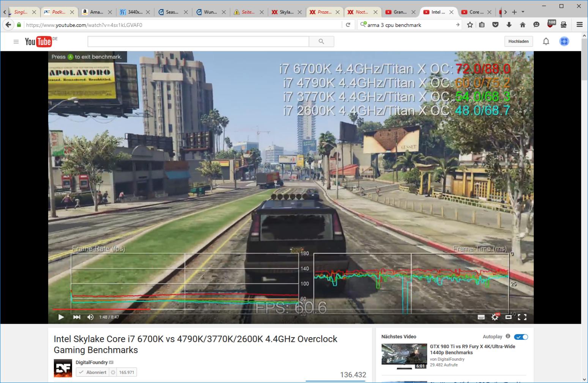Enter fullscreen mode in player
588x383 pixels.
[x=522, y=317]
